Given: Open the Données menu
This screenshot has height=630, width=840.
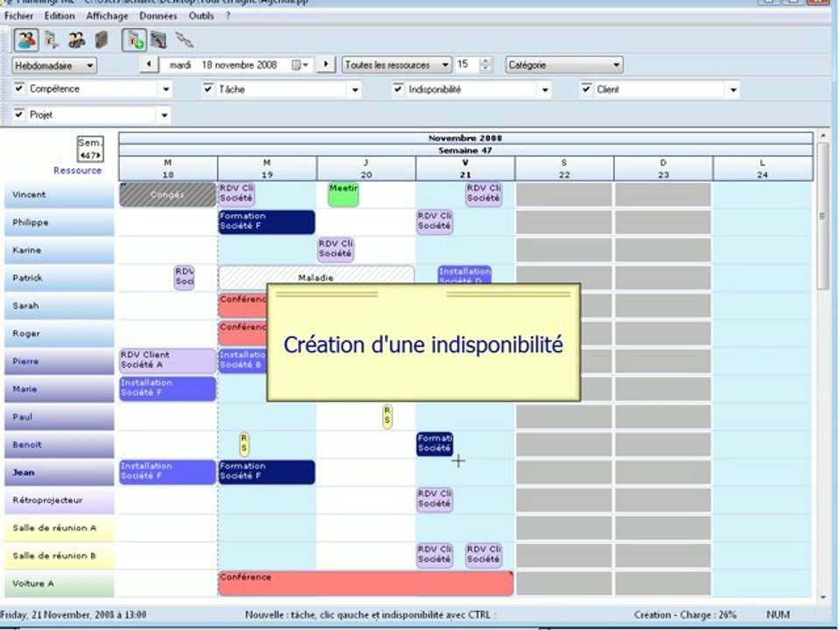Looking at the screenshot, I should tap(158, 16).
